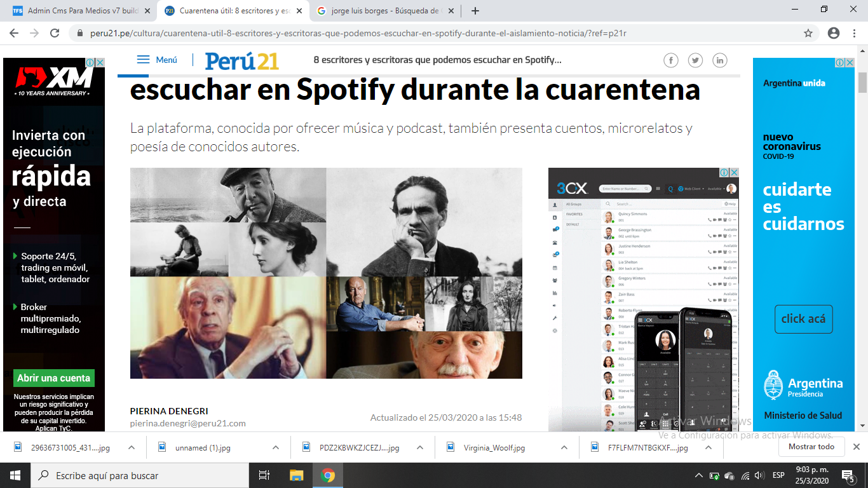The height and width of the screenshot is (488, 868).
Task: Show hidden system tray icons
Action: (699, 475)
